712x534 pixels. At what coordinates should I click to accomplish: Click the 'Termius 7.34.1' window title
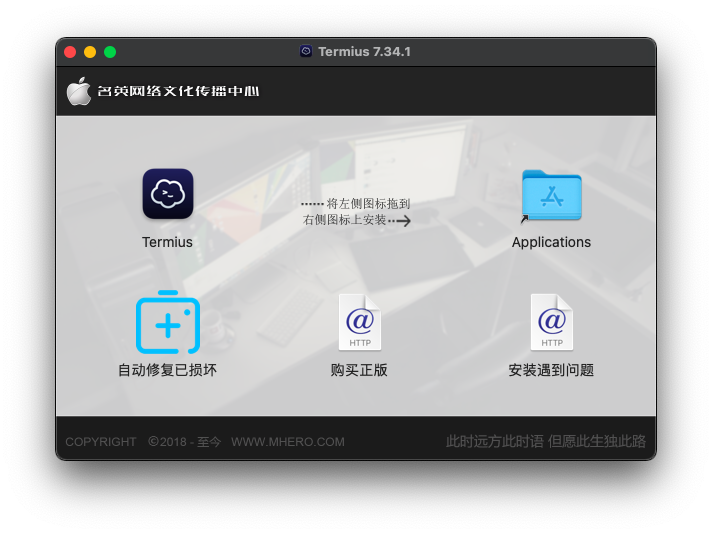pos(365,52)
